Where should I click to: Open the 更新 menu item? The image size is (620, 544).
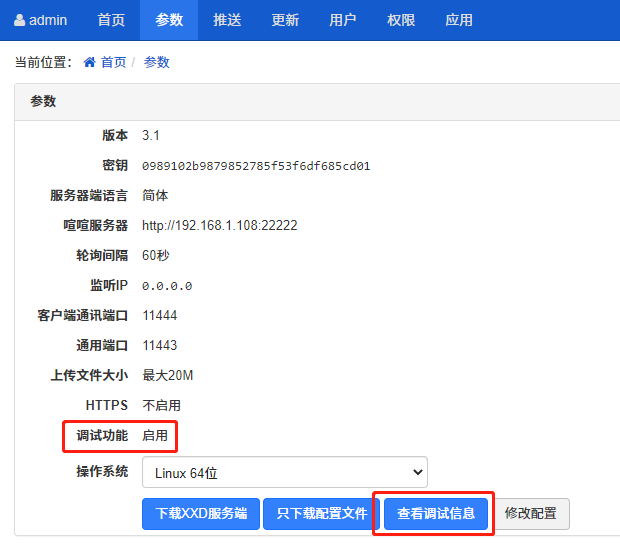pos(285,20)
